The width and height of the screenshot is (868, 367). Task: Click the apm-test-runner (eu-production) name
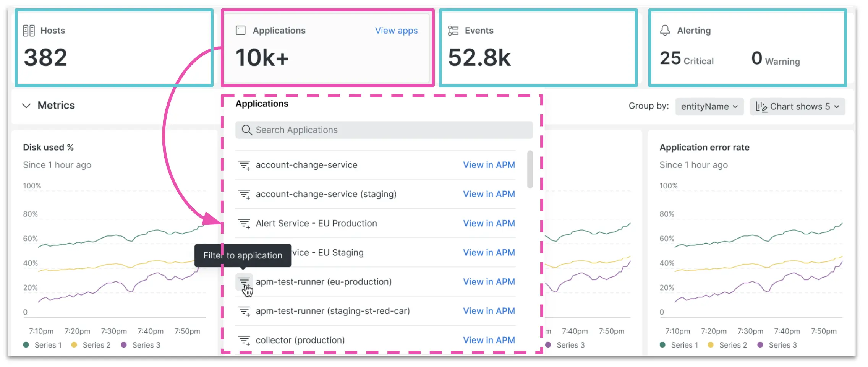coord(324,282)
